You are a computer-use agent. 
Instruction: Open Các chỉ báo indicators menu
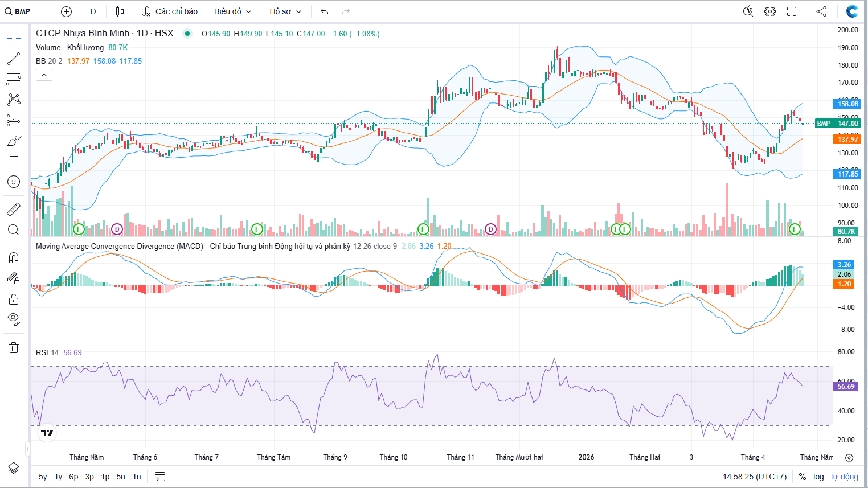pyautogui.click(x=170, y=11)
